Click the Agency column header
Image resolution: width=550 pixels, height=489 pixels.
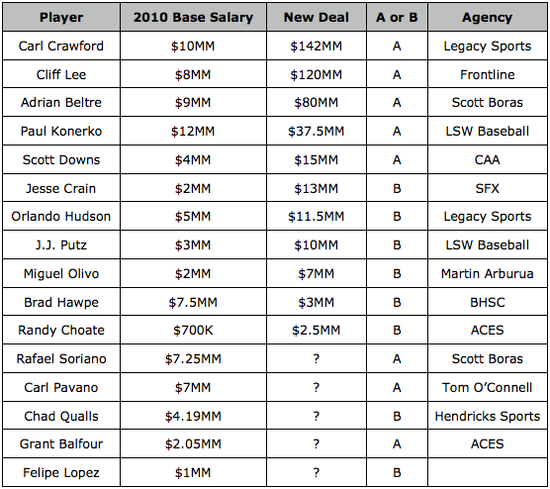point(487,17)
